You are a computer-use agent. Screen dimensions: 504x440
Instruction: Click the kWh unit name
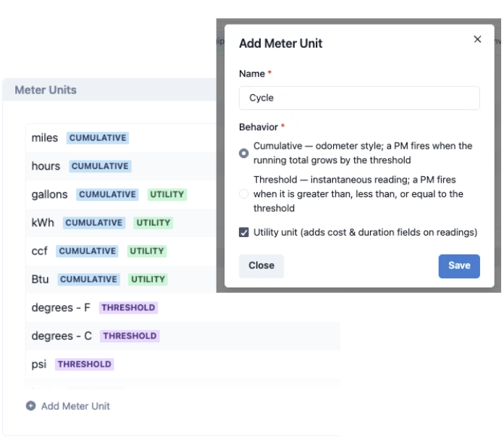pyautogui.click(x=43, y=223)
